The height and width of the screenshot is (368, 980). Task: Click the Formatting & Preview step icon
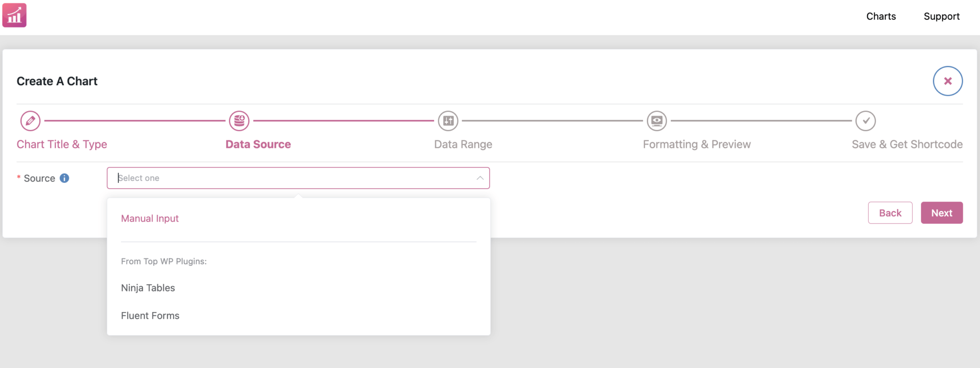click(x=657, y=121)
